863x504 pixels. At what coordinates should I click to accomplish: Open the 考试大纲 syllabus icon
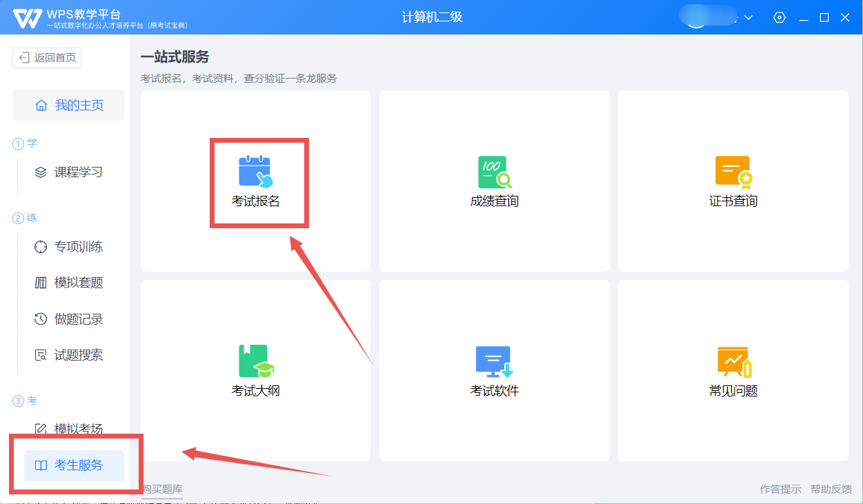click(255, 362)
